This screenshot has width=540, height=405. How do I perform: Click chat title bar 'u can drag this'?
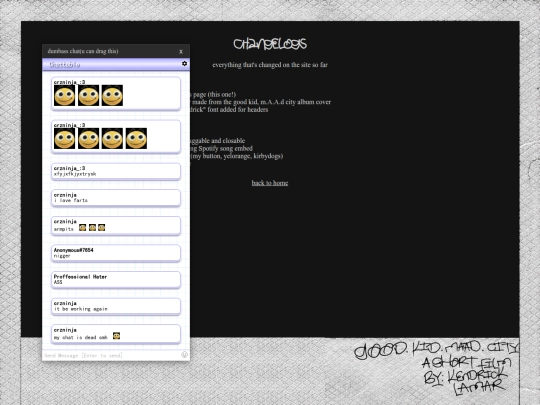[x=83, y=51]
